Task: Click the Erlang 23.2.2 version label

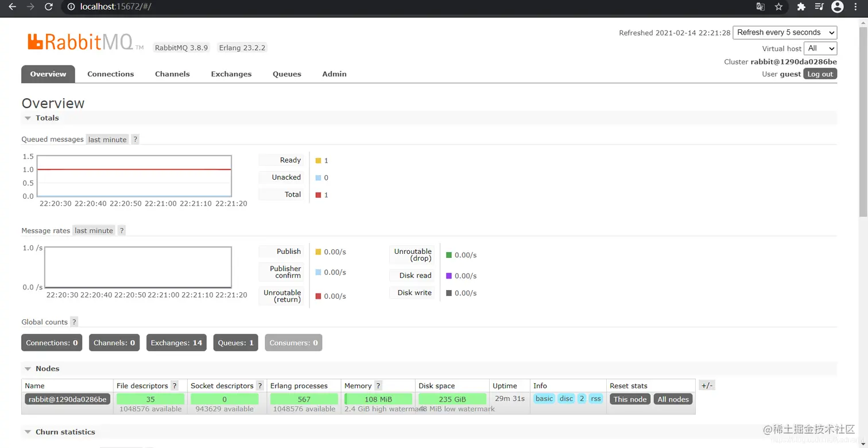Action: [242, 48]
